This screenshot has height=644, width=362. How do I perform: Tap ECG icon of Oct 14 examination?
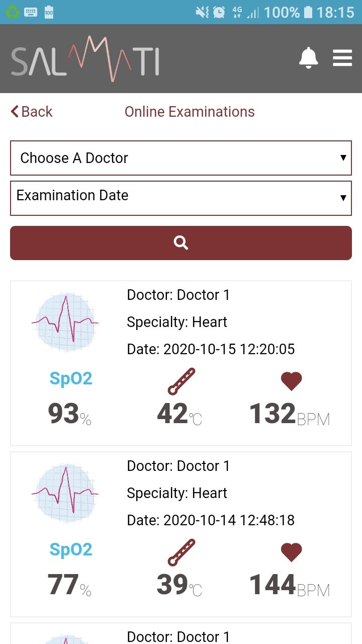pos(65,493)
